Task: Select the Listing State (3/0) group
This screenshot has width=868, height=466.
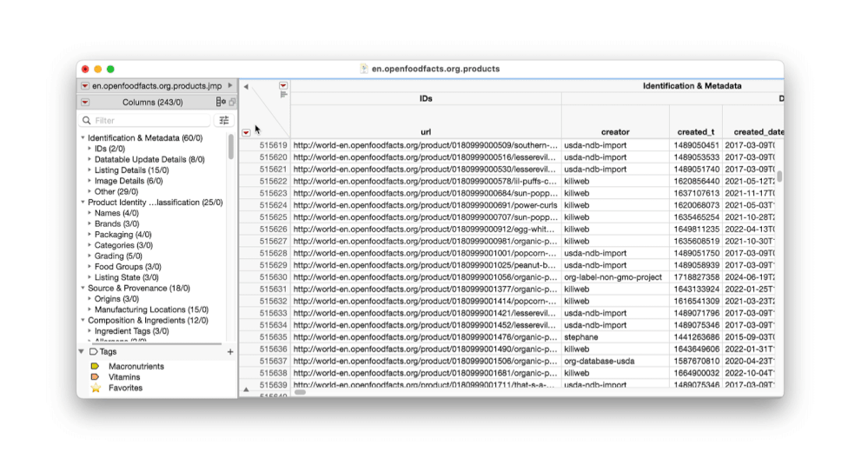Action: tap(127, 277)
